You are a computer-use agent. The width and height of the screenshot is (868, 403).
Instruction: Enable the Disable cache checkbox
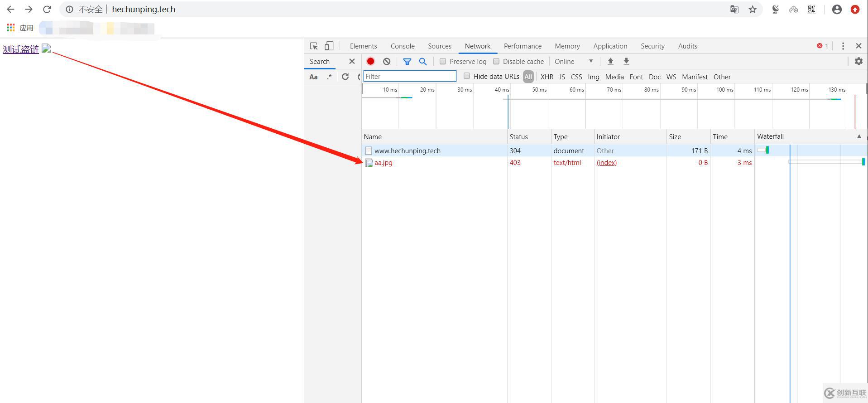(496, 61)
